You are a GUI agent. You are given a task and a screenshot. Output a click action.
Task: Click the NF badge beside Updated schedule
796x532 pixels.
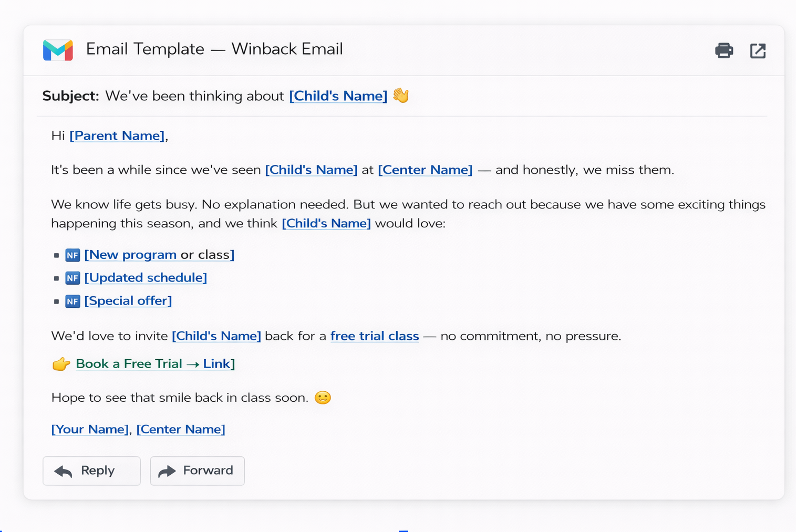[73, 278]
